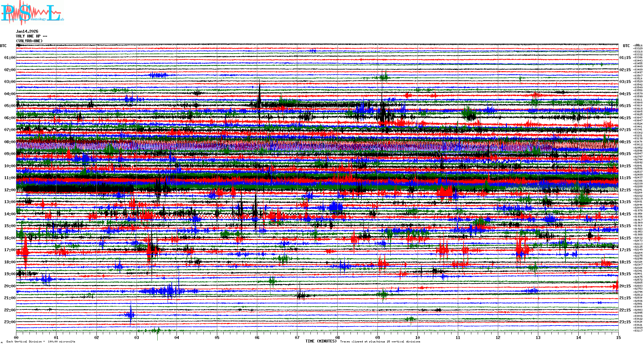
Task: Click the left UTC axis label
Action: [3, 46]
